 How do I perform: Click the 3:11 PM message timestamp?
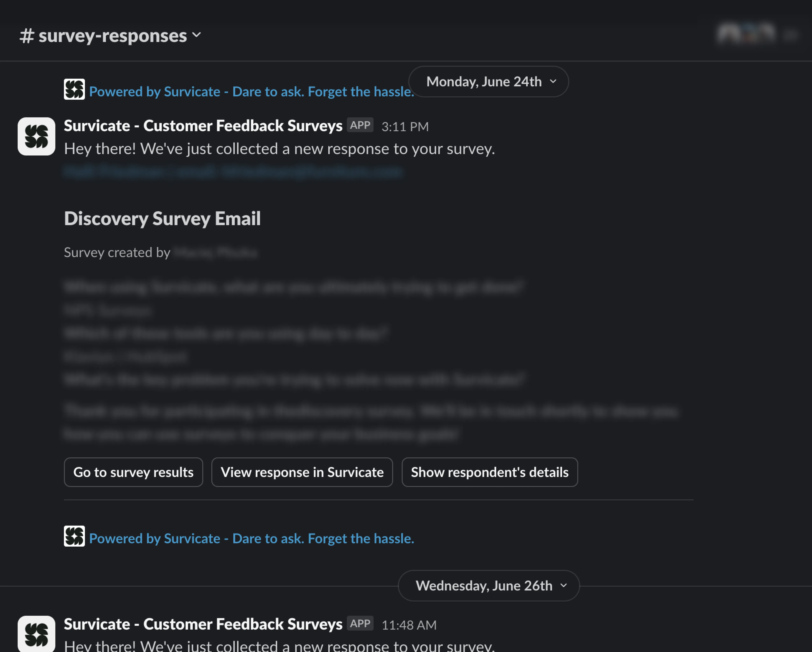pos(405,127)
